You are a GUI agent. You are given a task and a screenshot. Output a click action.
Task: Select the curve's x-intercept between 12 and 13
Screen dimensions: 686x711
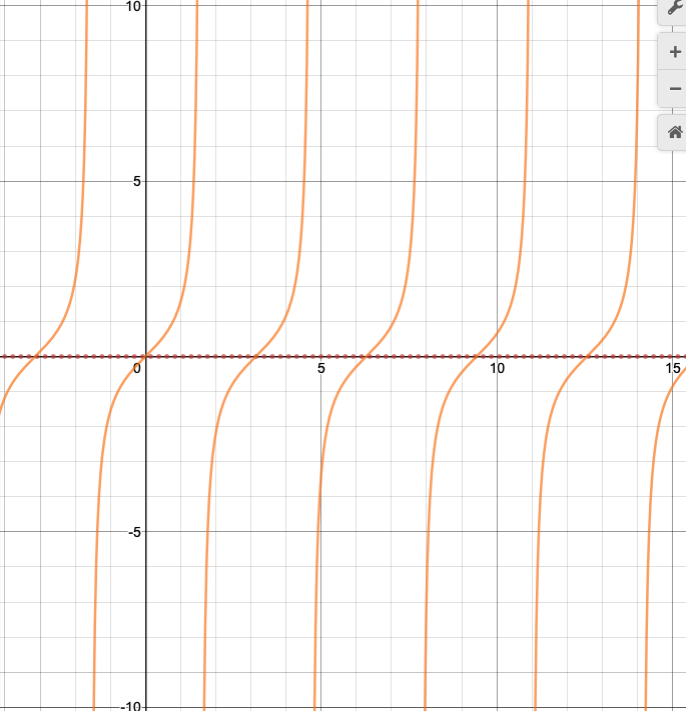[588, 356]
